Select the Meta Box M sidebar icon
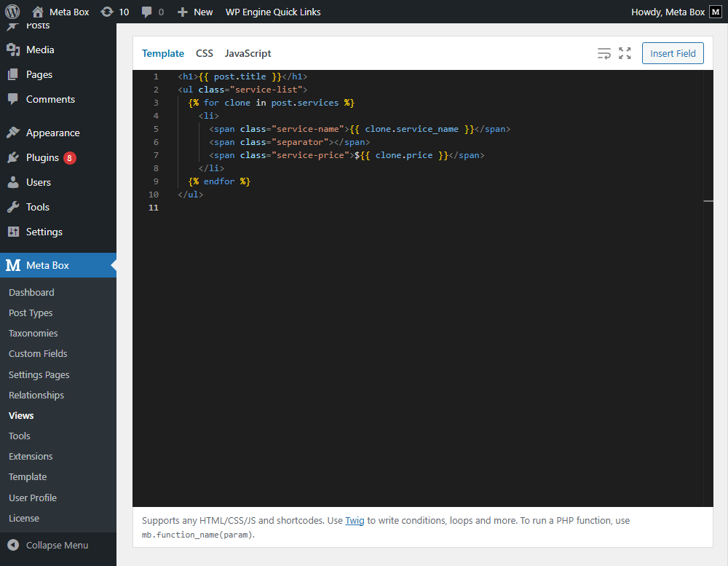 tap(14, 265)
